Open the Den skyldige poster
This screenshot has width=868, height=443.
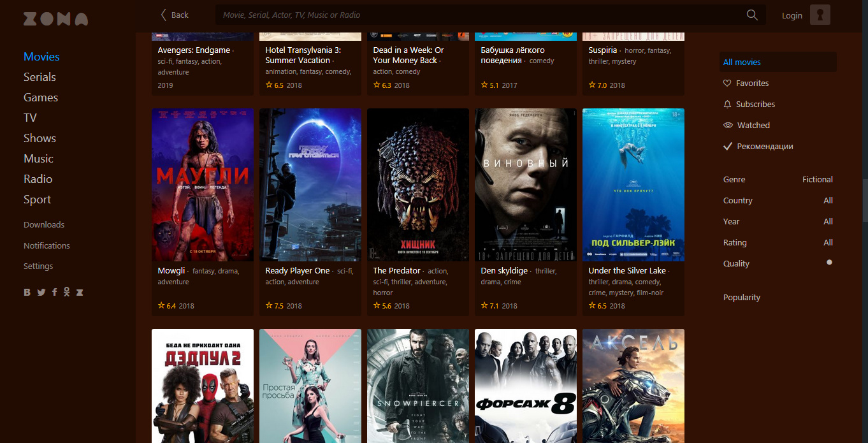click(x=526, y=185)
